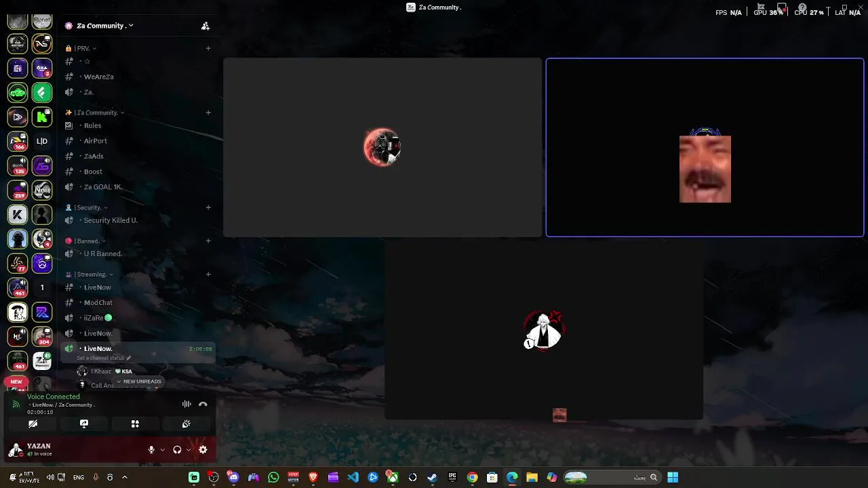This screenshot has width=868, height=488.
Task: Collapse the PRV. category
Action: pyautogui.click(x=80, y=48)
